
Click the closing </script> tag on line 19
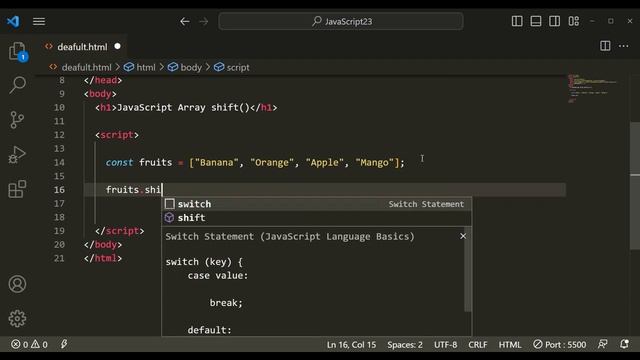coord(120,231)
